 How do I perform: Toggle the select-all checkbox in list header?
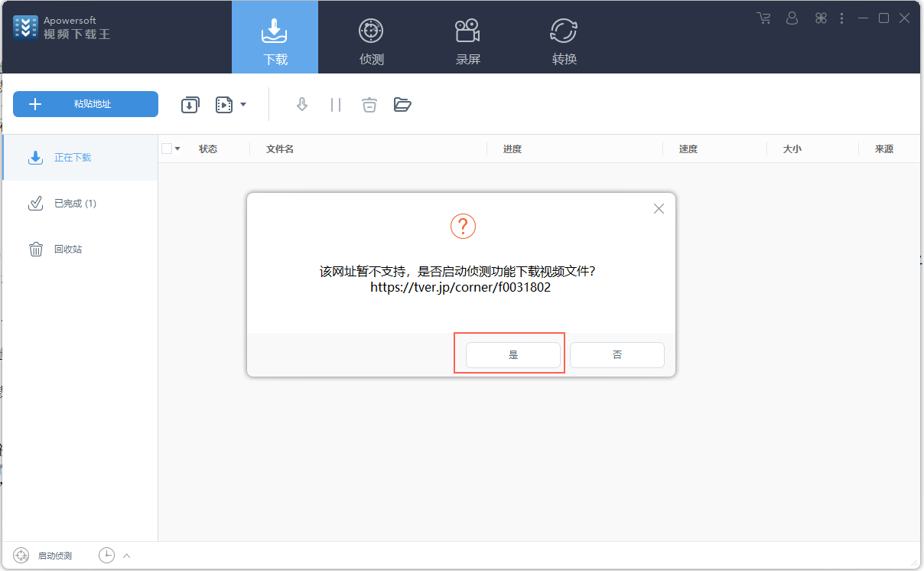tap(167, 148)
